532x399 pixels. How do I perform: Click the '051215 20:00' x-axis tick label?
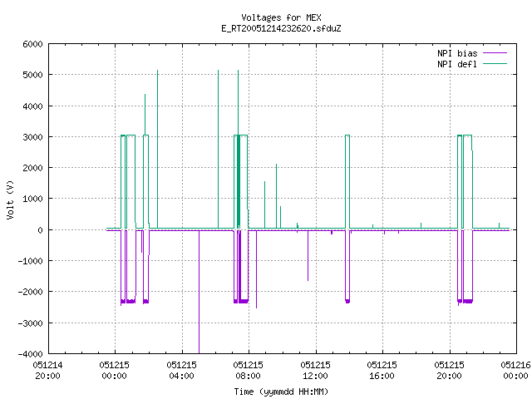[x=449, y=371]
